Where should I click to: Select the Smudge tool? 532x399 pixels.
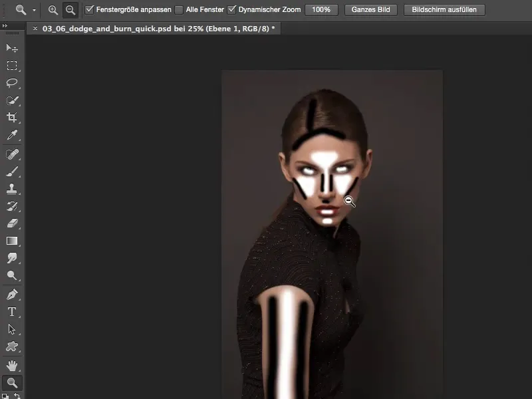12,258
